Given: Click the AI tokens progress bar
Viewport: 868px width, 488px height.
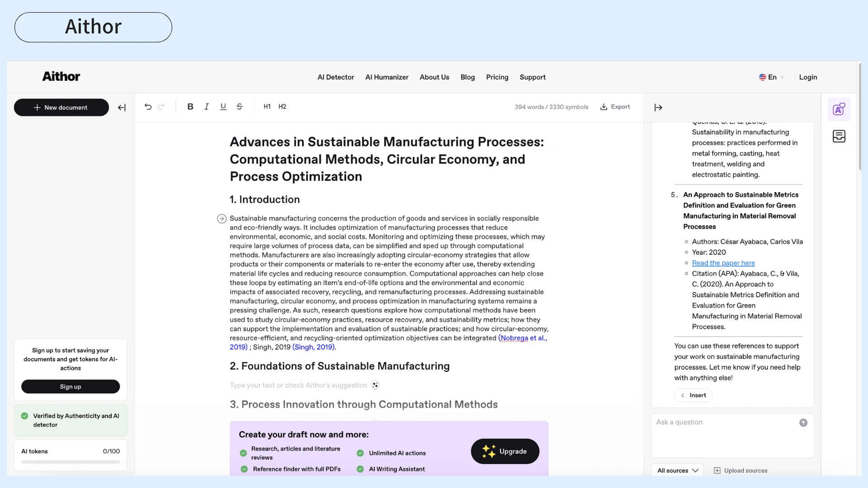Looking at the screenshot, I should point(70,462).
